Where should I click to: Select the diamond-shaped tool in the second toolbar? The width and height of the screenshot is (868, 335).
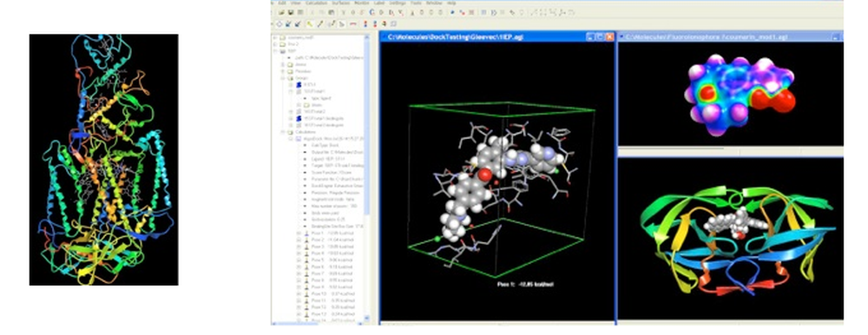[x=279, y=24]
